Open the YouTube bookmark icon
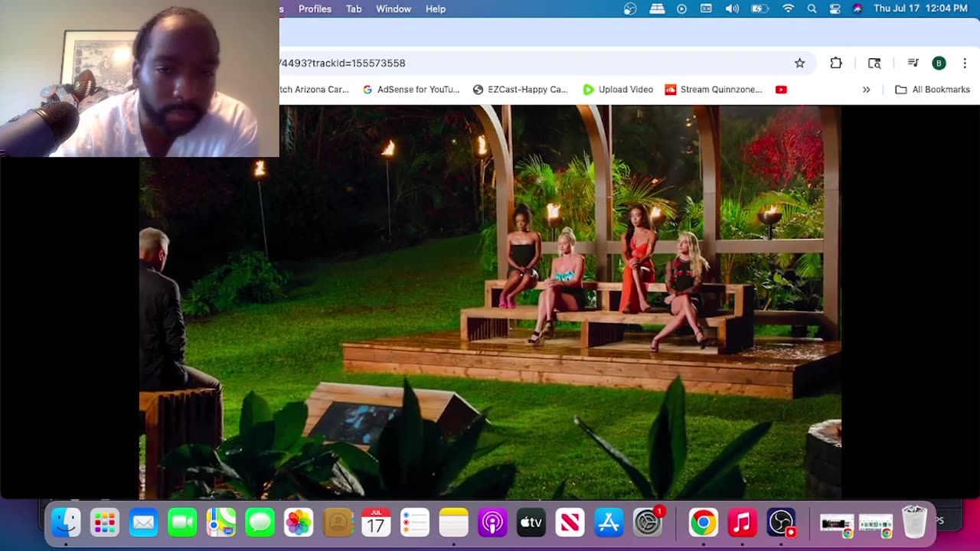 pos(781,90)
